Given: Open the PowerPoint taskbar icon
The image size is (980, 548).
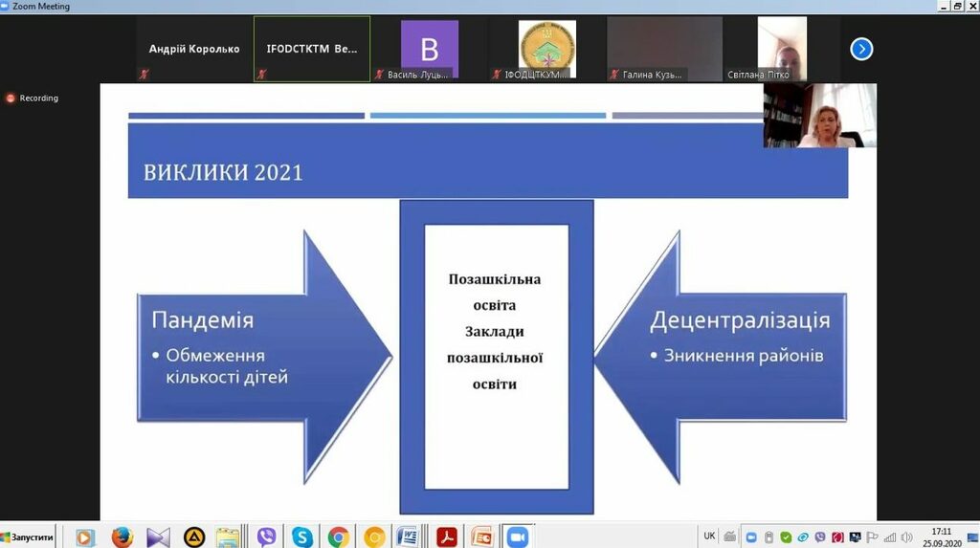Looking at the screenshot, I should (481, 537).
